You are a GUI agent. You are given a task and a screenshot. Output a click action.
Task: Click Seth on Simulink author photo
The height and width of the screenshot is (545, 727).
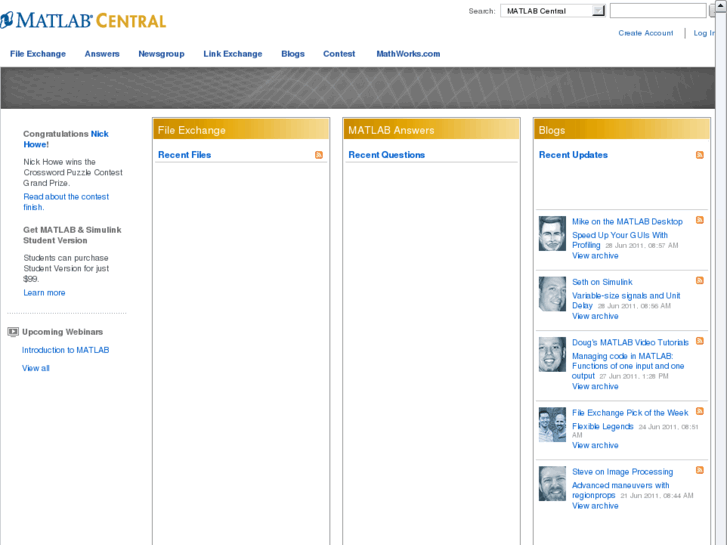point(552,294)
